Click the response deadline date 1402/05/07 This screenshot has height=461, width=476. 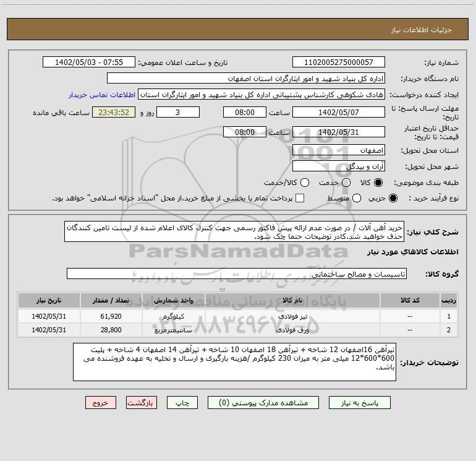(339, 112)
